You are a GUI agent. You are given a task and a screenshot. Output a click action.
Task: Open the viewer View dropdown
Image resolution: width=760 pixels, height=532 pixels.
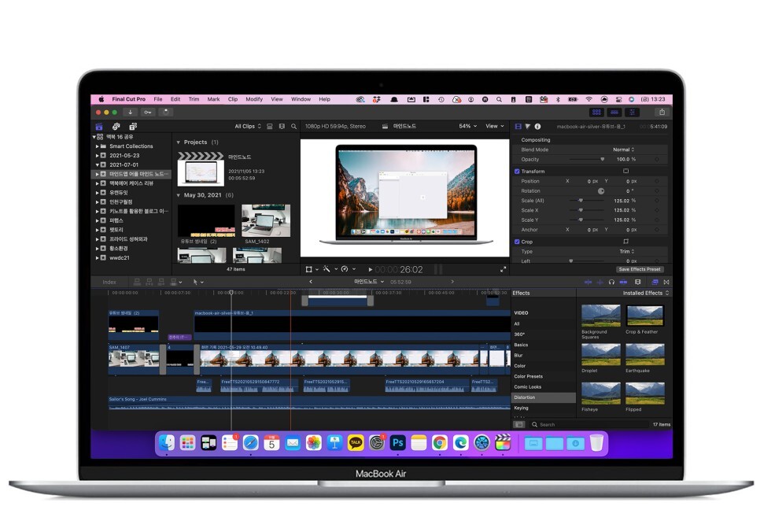click(x=495, y=126)
